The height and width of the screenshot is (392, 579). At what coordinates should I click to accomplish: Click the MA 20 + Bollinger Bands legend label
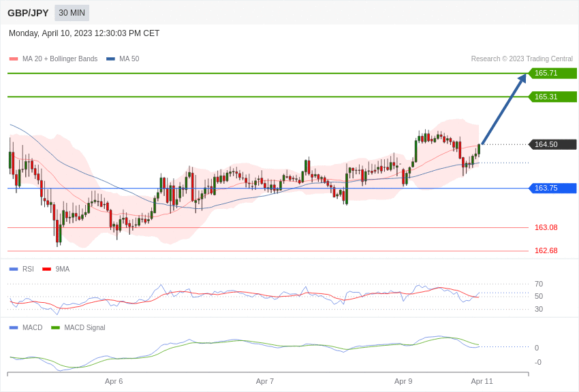tap(60, 59)
